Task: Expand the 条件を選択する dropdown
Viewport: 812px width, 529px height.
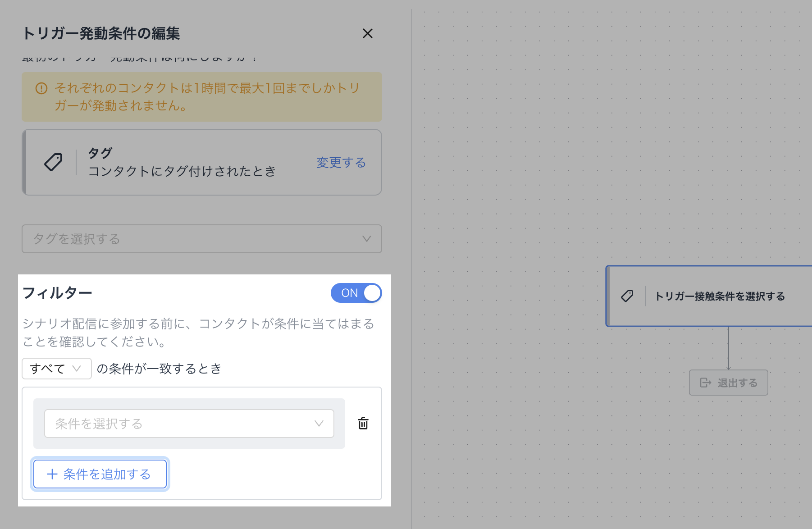Action: pyautogui.click(x=189, y=424)
